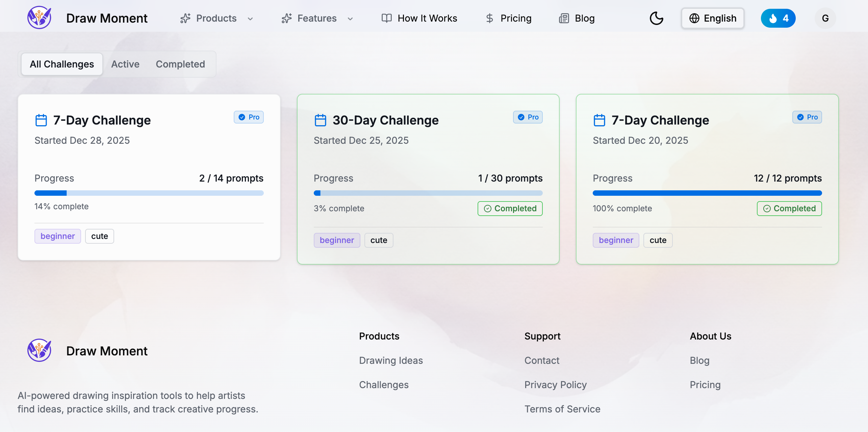This screenshot has height=432, width=868.
Task: Click the Draw Moment footer logo
Action: click(x=39, y=350)
